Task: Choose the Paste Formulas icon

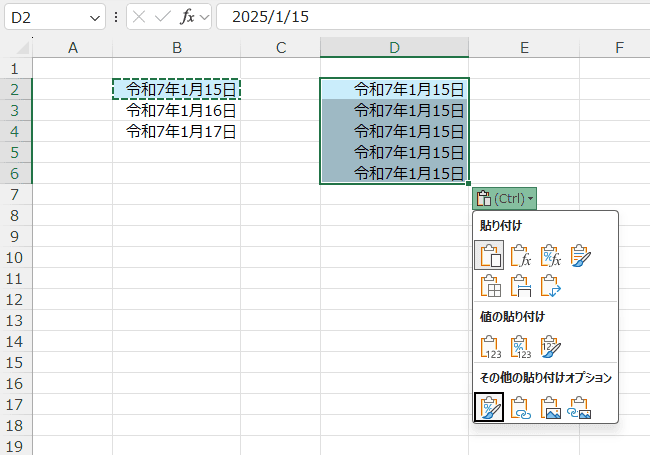Action: click(520, 256)
